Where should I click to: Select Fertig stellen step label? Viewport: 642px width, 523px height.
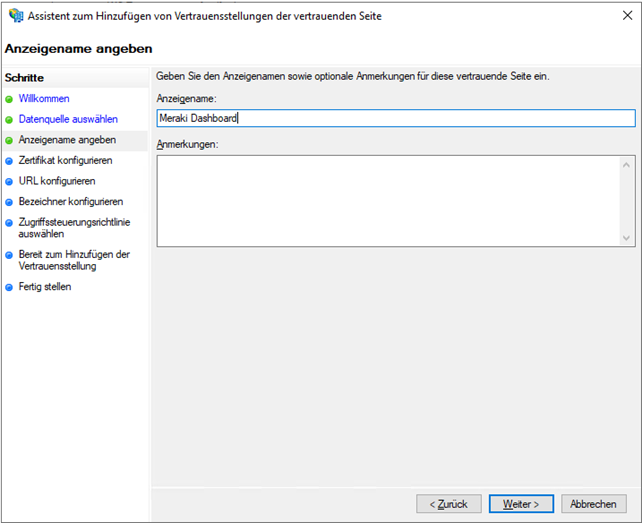[45, 287]
